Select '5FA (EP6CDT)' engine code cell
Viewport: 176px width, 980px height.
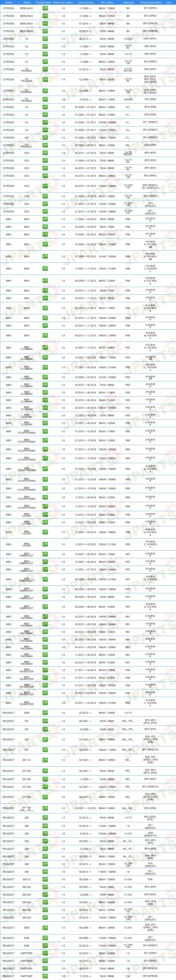click(150, 864)
